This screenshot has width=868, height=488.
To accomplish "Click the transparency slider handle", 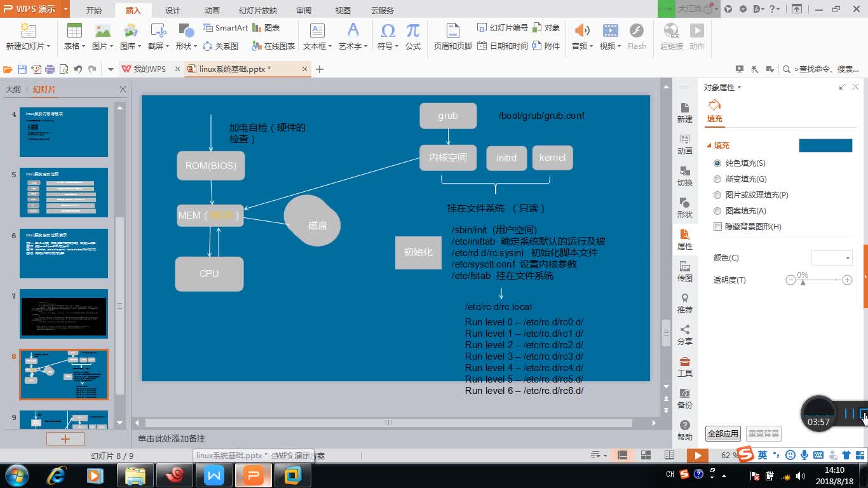I will (x=803, y=282).
